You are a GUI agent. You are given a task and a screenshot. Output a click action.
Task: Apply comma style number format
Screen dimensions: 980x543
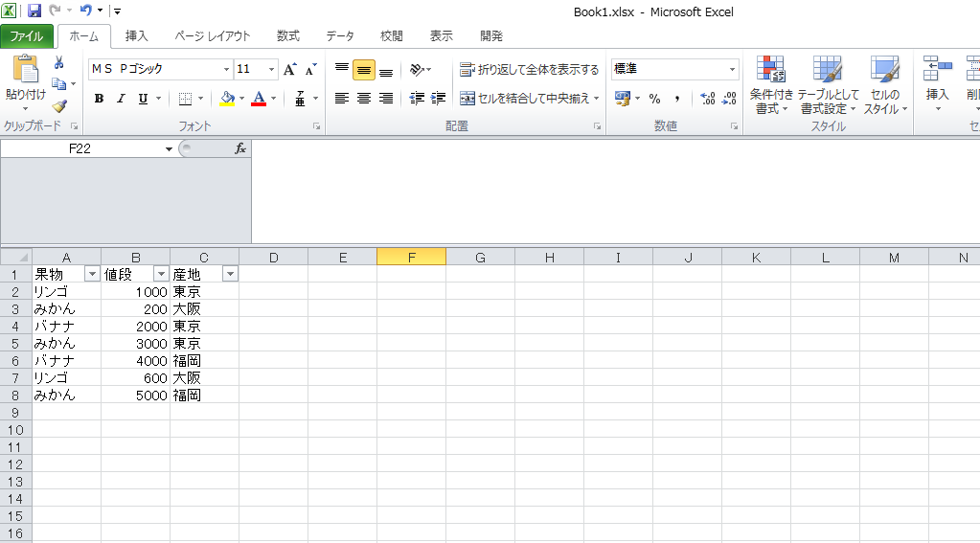[677, 99]
